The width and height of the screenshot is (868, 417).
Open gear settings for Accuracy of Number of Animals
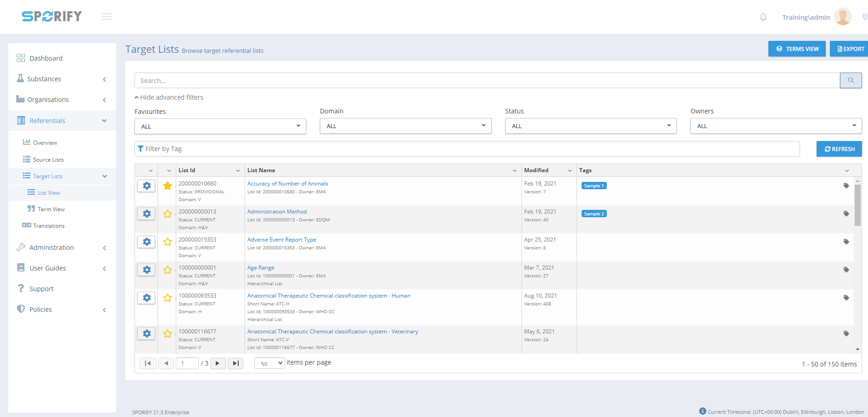[146, 186]
